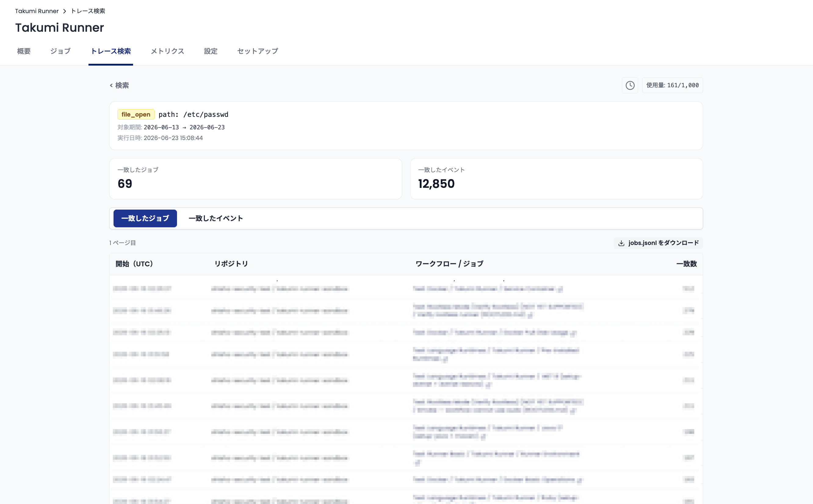The height and width of the screenshot is (504, 813).
Task: Click the 一致したイベント count 12,850
Action: [436, 184]
